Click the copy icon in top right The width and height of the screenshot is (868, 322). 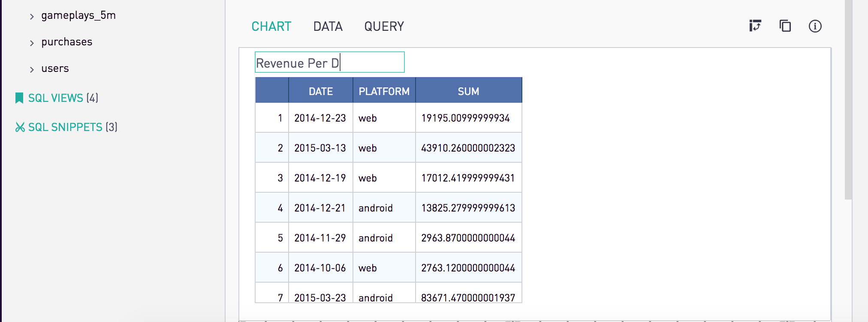[x=785, y=26]
